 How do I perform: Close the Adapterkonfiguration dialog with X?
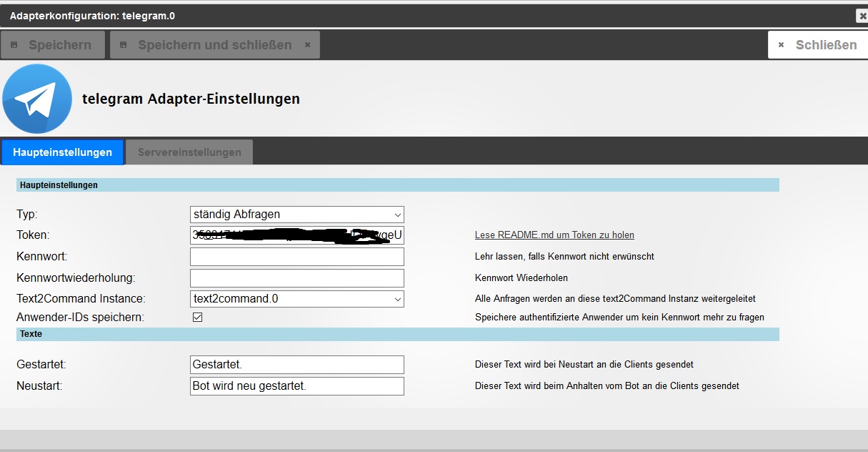862,15
